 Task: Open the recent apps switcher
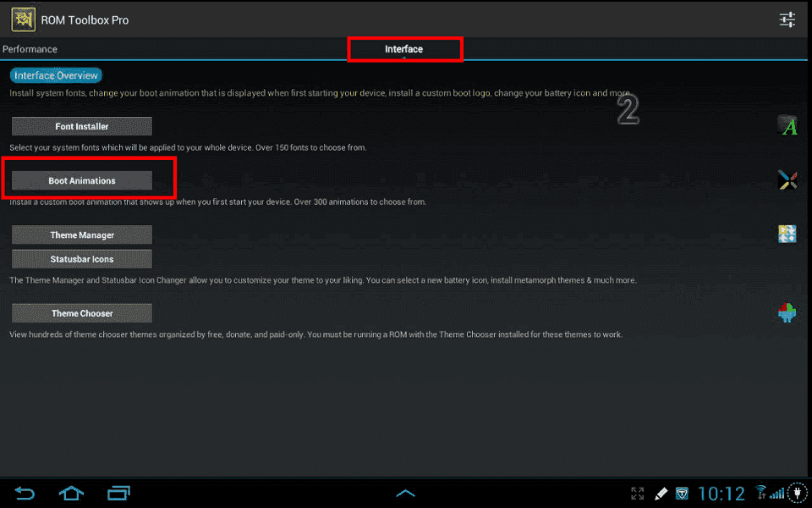(118, 493)
